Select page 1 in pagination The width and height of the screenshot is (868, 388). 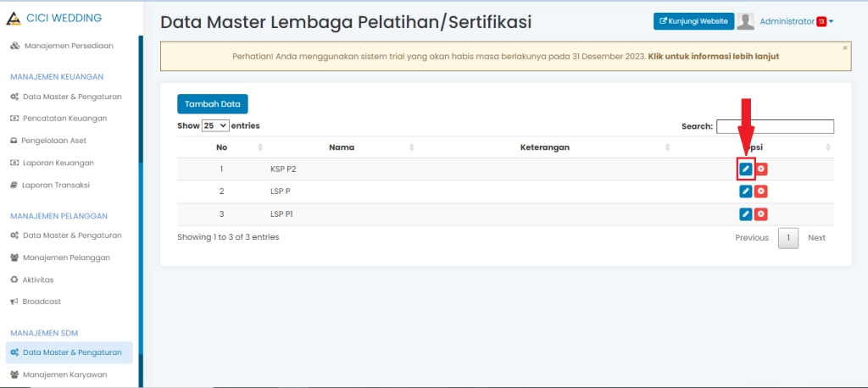tap(788, 238)
